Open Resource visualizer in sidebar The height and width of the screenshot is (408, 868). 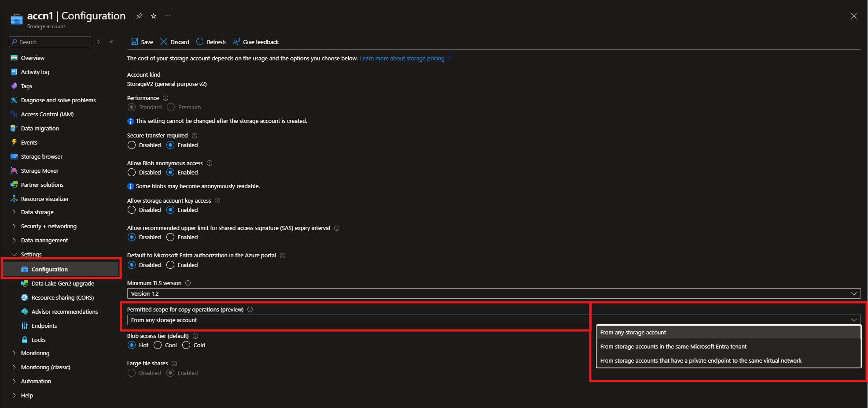pyautogui.click(x=44, y=199)
